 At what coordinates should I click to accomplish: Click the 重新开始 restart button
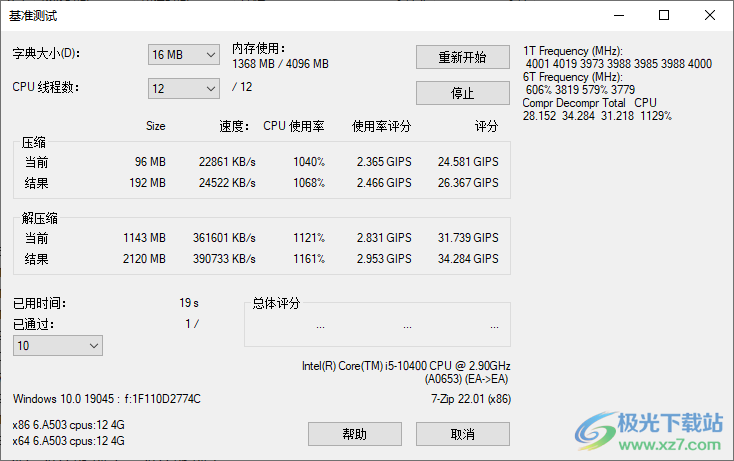(x=462, y=57)
